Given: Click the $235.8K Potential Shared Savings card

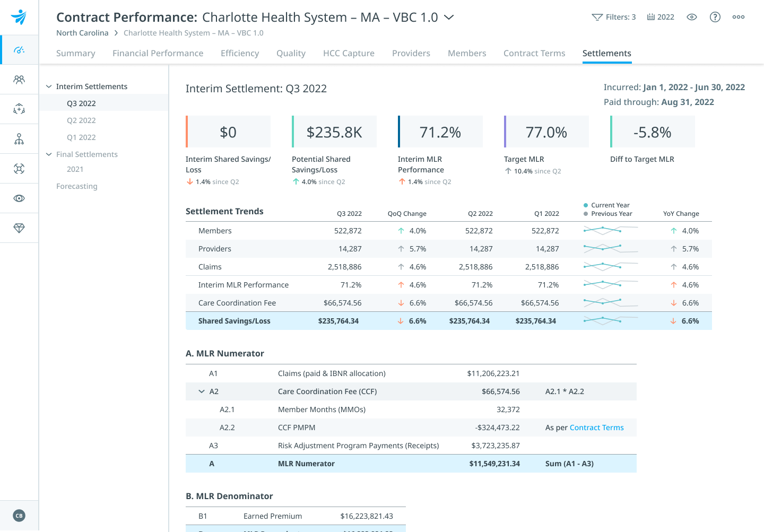Looking at the screenshot, I should pos(334,132).
